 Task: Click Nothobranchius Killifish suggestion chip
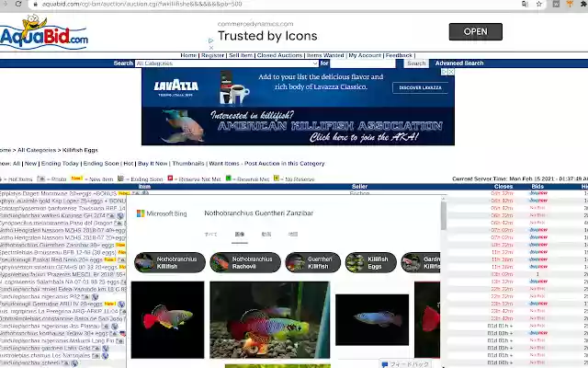[170, 262]
